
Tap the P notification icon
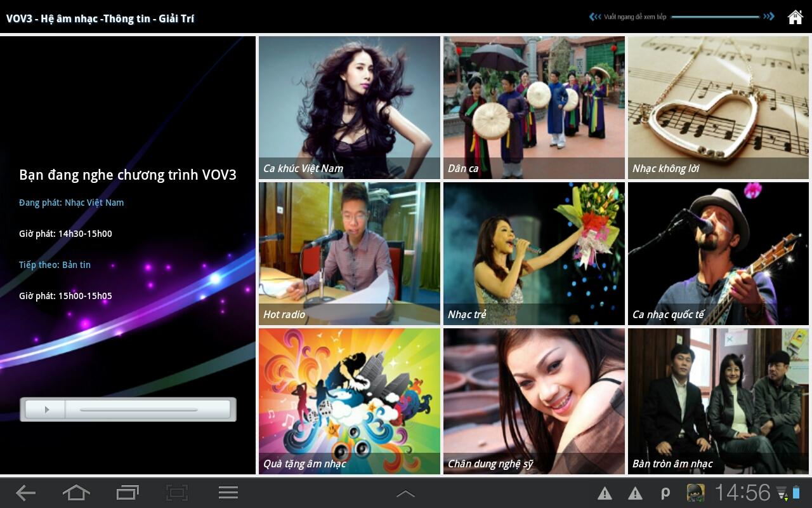[x=665, y=493]
